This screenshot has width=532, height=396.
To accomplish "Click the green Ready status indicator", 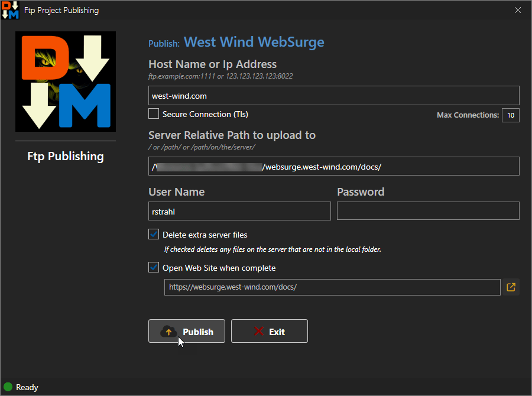I will [8, 387].
